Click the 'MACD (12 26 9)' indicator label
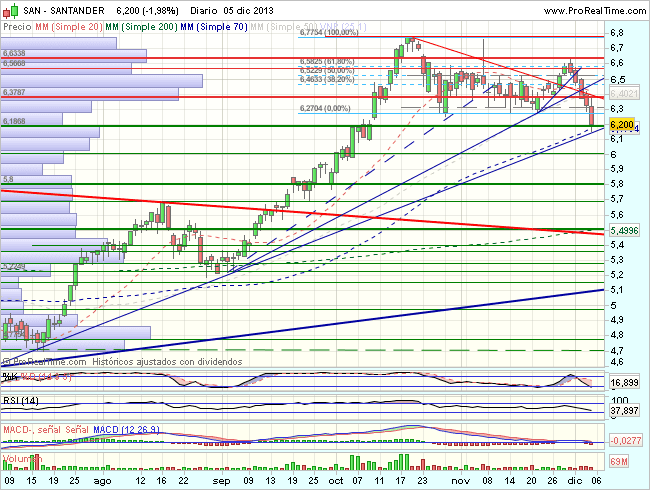 point(126,429)
